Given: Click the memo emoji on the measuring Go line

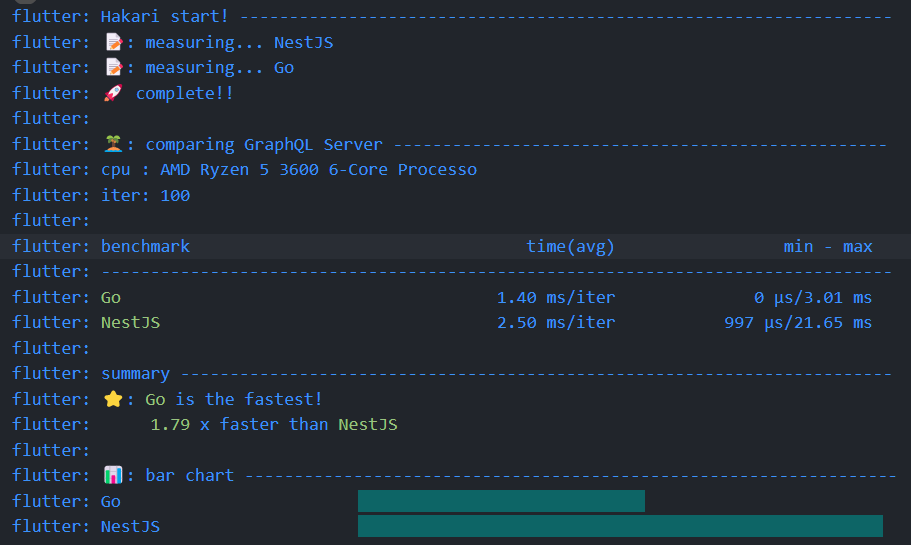Looking at the screenshot, I should [x=113, y=67].
